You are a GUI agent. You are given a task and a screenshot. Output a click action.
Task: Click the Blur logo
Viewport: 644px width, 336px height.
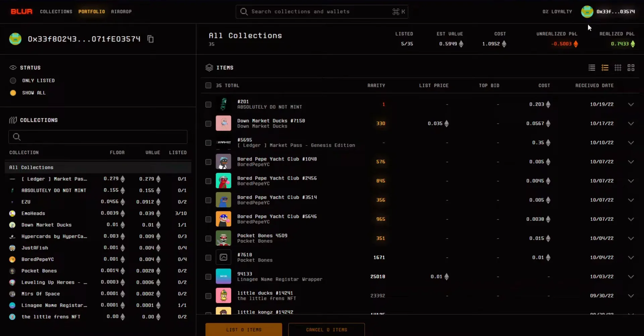pyautogui.click(x=21, y=11)
